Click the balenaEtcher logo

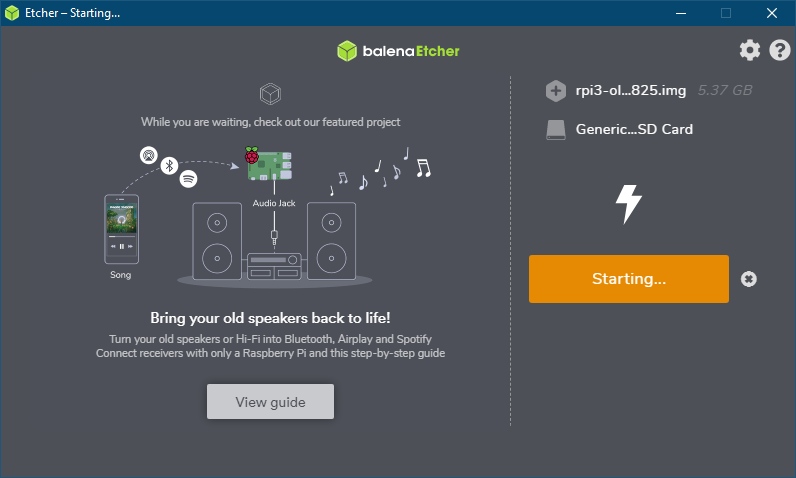click(x=398, y=51)
